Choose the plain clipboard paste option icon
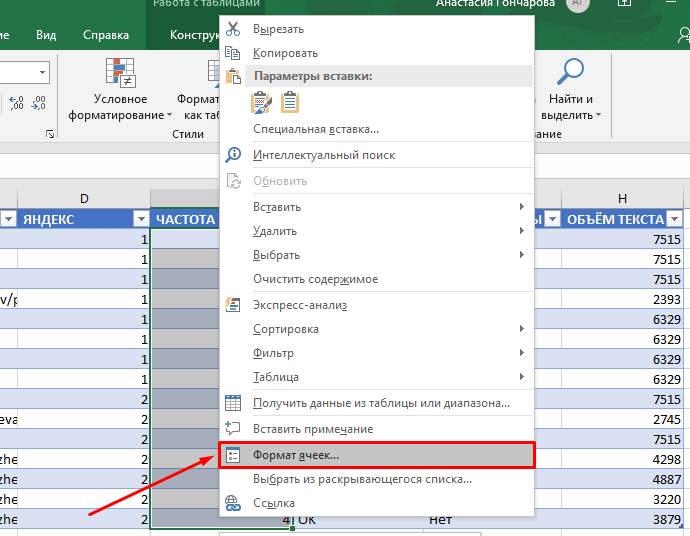 [290, 103]
